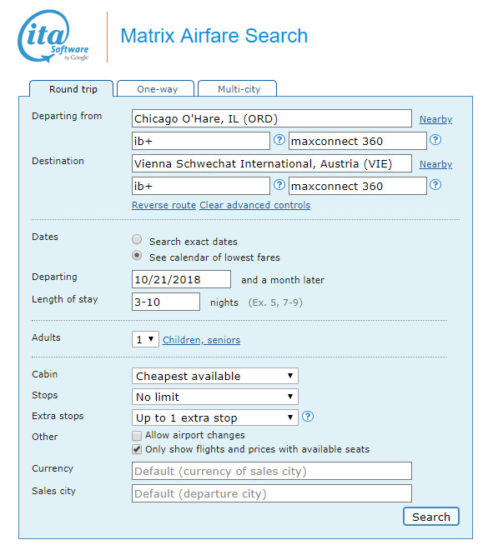
Task: Enable Allow airport changes checkbox
Action: tap(137, 436)
